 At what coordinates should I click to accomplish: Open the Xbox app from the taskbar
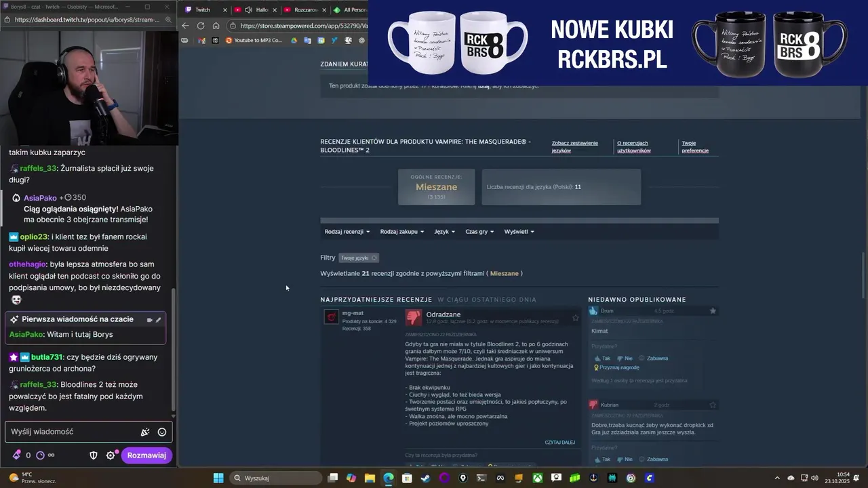tap(538, 478)
